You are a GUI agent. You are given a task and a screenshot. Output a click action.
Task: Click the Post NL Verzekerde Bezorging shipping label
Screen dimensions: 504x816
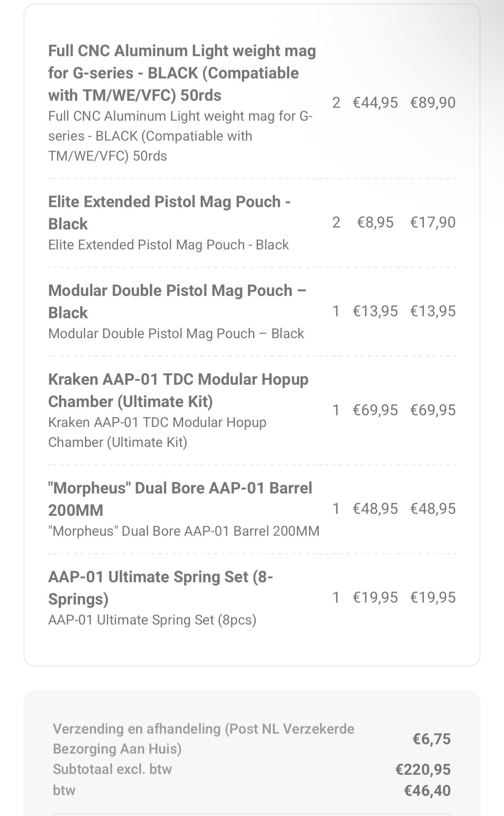(x=203, y=739)
